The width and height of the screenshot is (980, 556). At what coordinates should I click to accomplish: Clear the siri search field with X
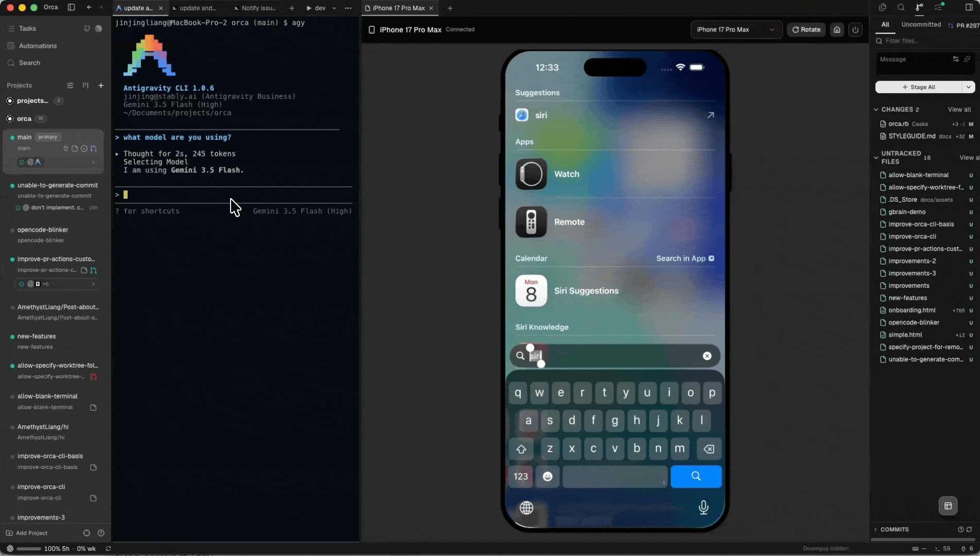click(x=707, y=356)
